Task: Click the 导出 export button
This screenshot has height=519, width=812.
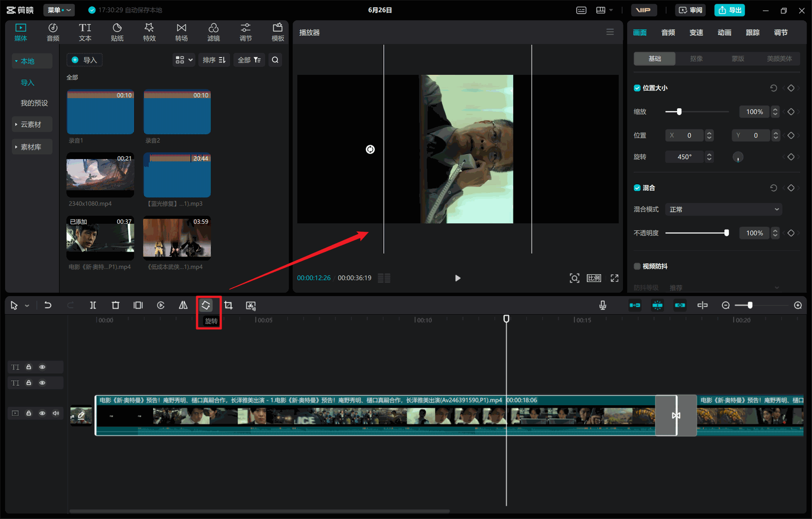Action: pyautogui.click(x=730, y=10)
